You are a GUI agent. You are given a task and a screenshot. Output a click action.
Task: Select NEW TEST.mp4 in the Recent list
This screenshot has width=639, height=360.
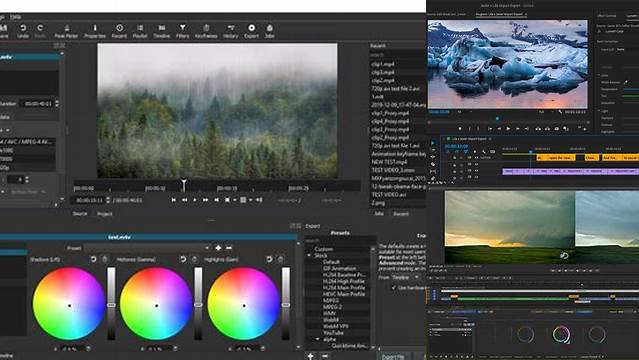[x=389, y=162]
